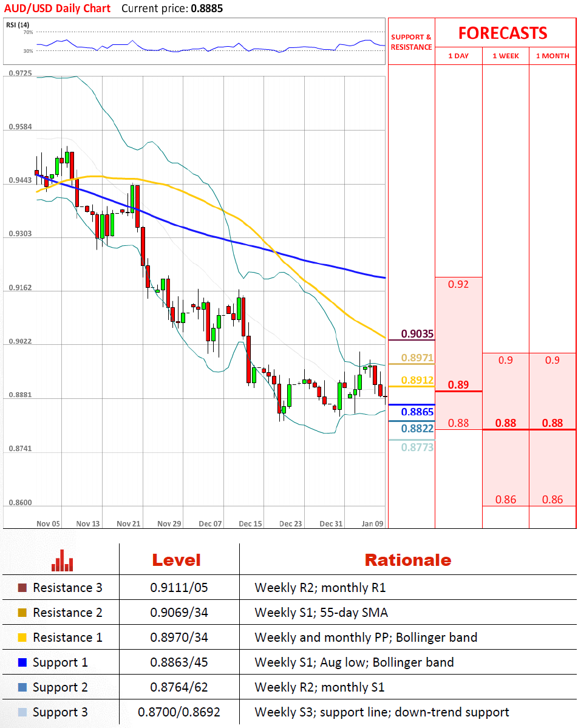Viewport: 578px width, 728px height.
Task: Click the 0.9 value in 1 month column
Action: 552,360
